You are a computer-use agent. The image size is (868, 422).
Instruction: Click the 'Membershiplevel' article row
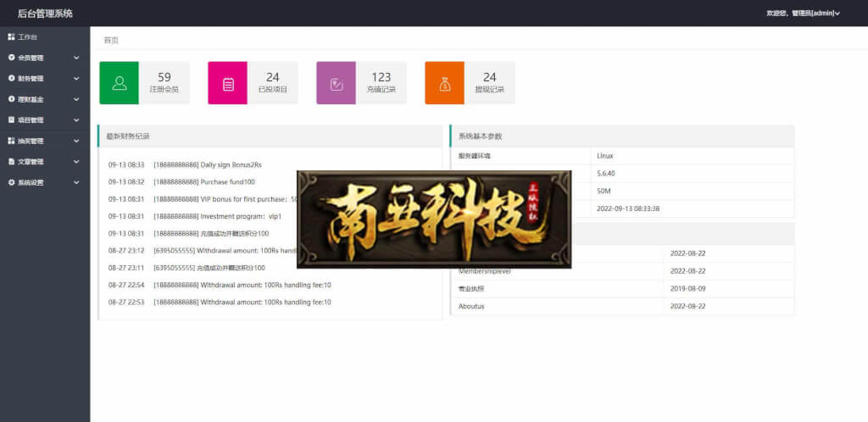point(622,271)
